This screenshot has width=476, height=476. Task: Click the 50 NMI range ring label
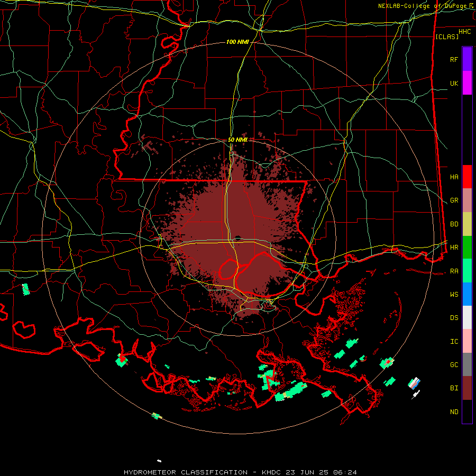237,140
